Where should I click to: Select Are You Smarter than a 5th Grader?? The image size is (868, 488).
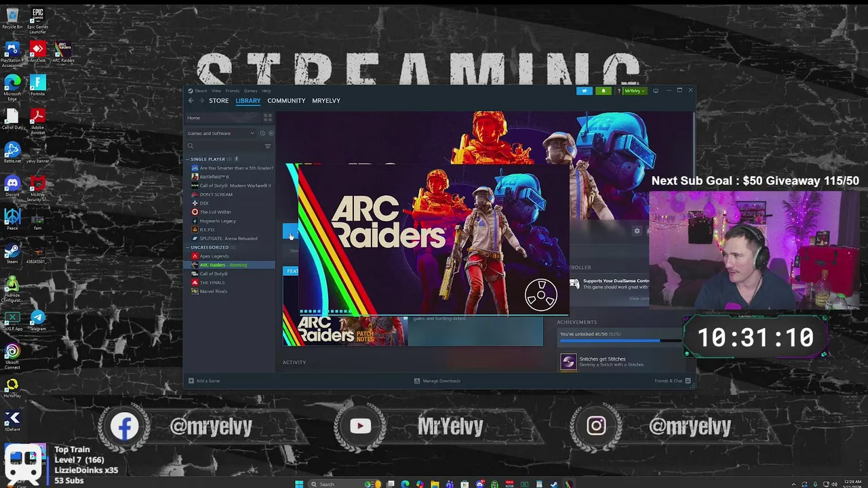tap(232, 168)
